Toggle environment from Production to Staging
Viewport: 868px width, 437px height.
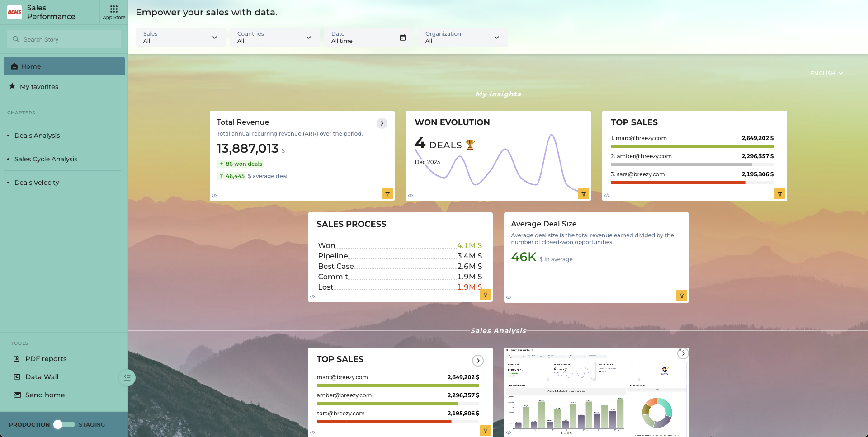coord(64,424)
